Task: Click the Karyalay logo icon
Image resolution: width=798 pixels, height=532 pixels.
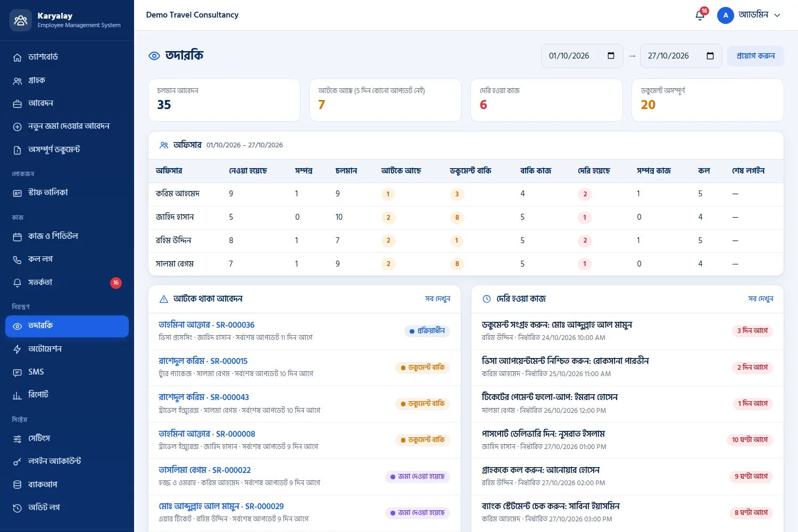Action: coord(21,20)
